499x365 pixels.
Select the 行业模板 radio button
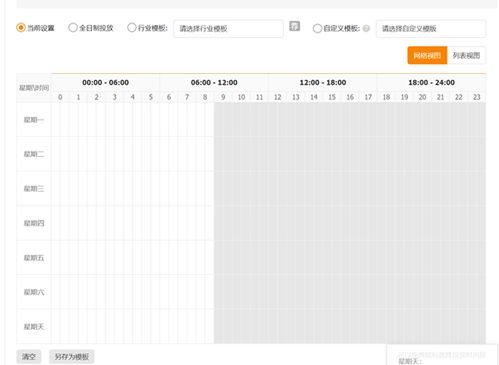click(x=132, y=28)
